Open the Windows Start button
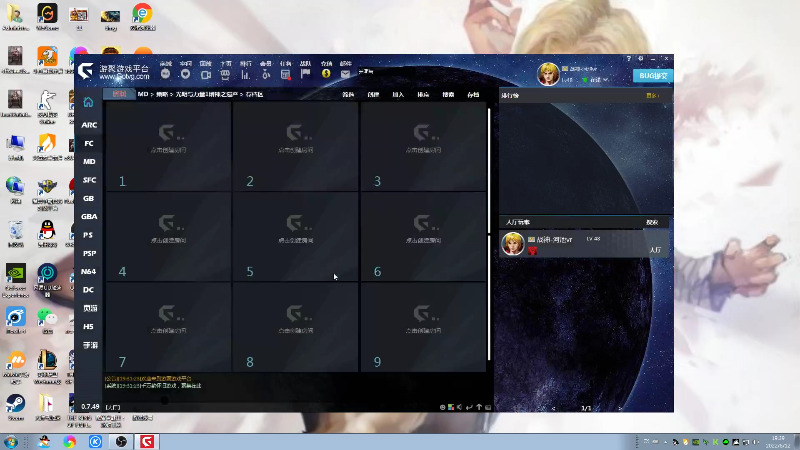Image resolution: width=800 pixels, height=450 pixels. click(x=10, y=441)
